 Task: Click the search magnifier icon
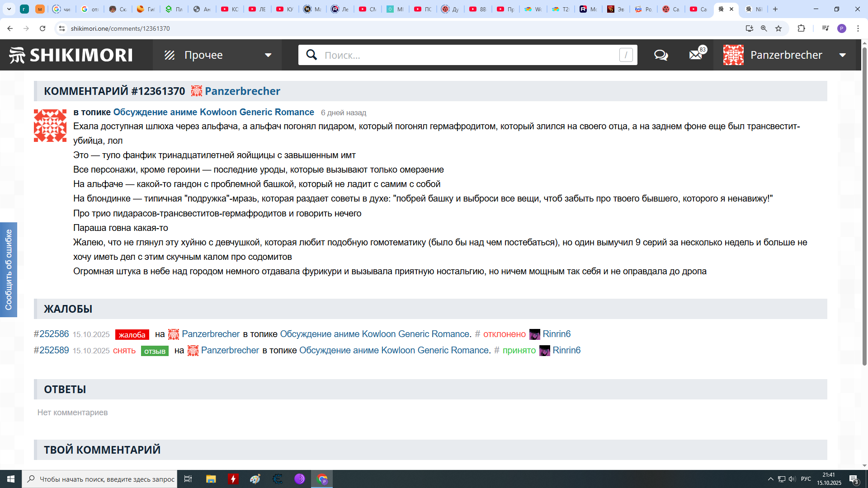point(311,55)
